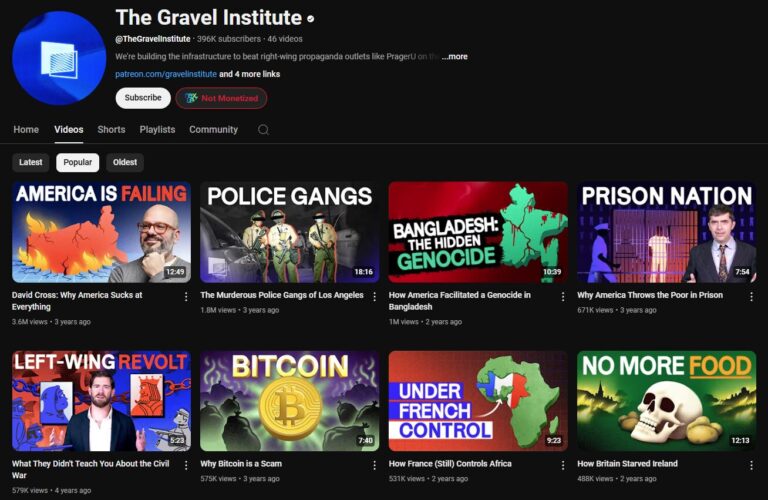Image resolution: width=768 pixels, height=500 pixels.
Task: Play the Bangladesh Hidden Genocide thumbnail
Action: [x=478, y=232]
